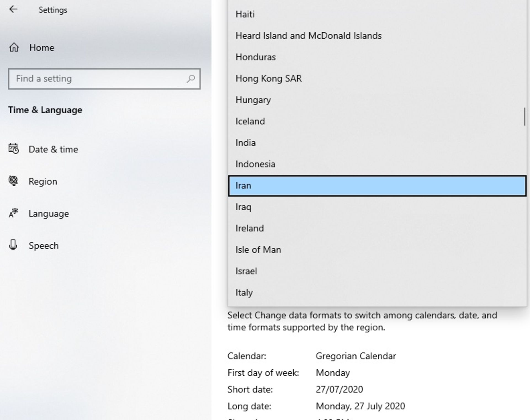Click the Date & time calendar icon
The image size is (530, 420).
coord(14,149)
